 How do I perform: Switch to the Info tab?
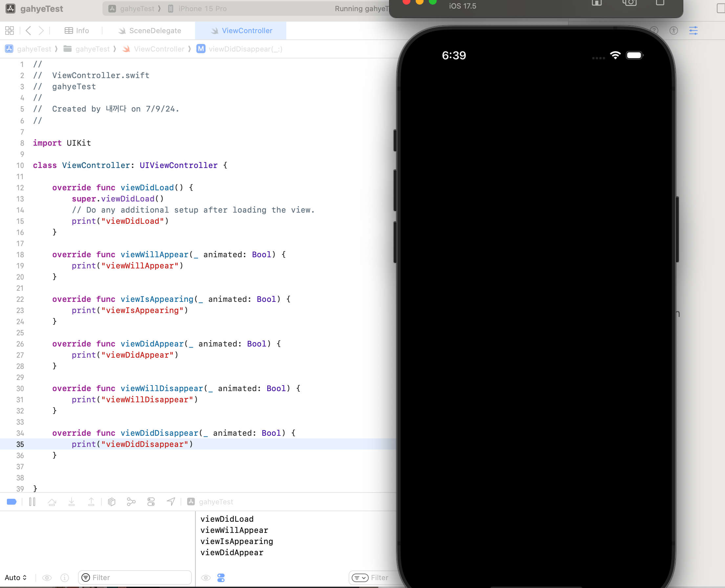click(x=77, y=31)
